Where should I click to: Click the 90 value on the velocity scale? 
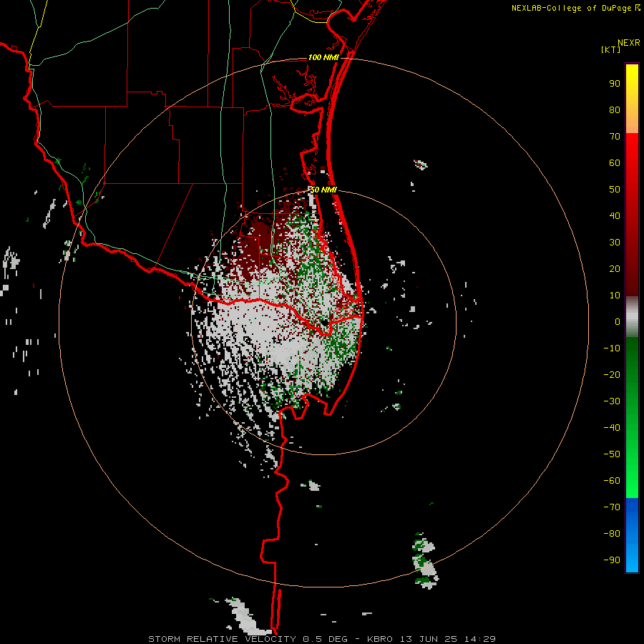click(615, 84)
